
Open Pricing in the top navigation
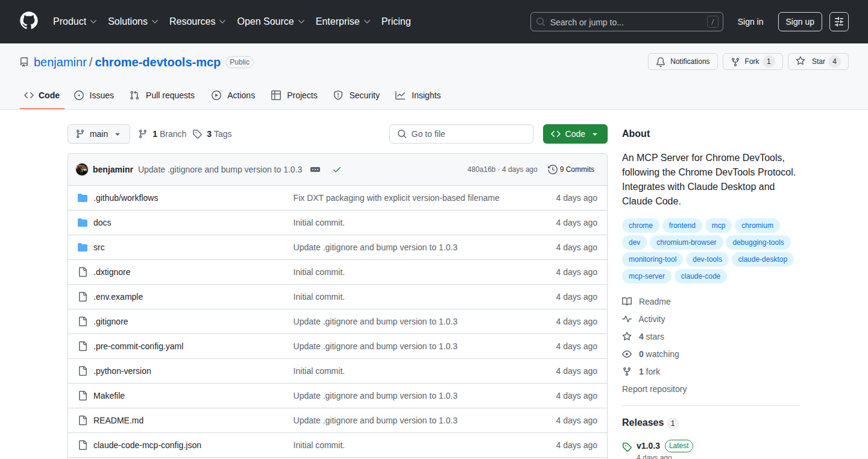[396, 22]
